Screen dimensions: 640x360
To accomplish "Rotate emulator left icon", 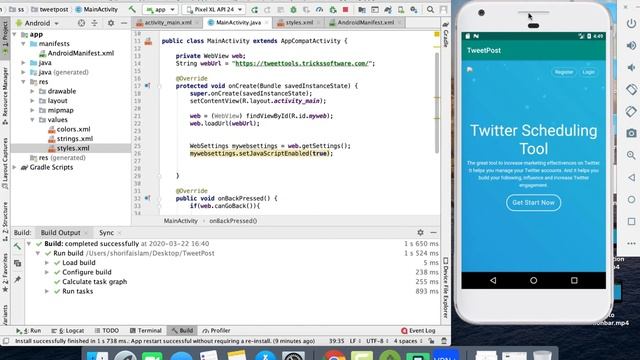I will (x=631, y=89).
